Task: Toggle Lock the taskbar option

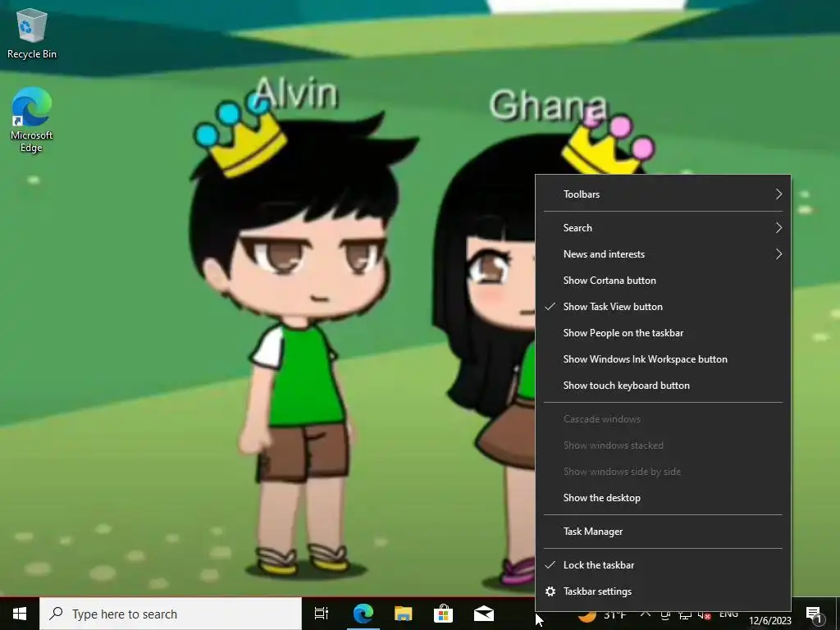Action: pyautogui.click(x=663, y=565)
